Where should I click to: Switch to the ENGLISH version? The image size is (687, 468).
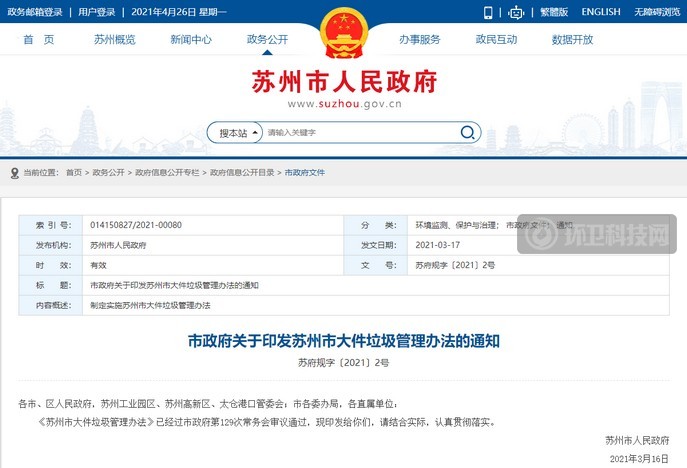[601, 12]
